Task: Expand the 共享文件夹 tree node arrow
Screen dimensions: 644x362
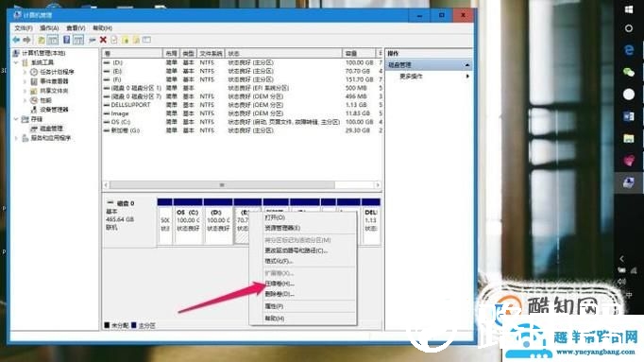Action: [x=25, y=91]
